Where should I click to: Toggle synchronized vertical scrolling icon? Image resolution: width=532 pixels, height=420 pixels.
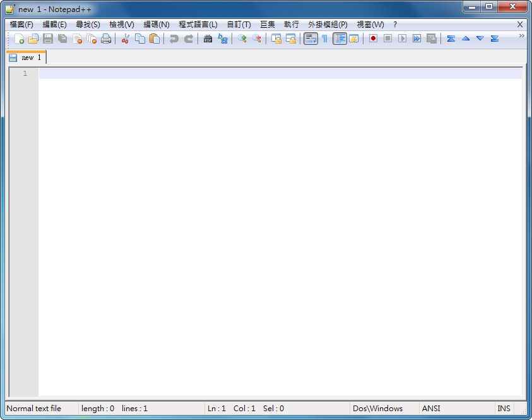(x=276, y=39)
